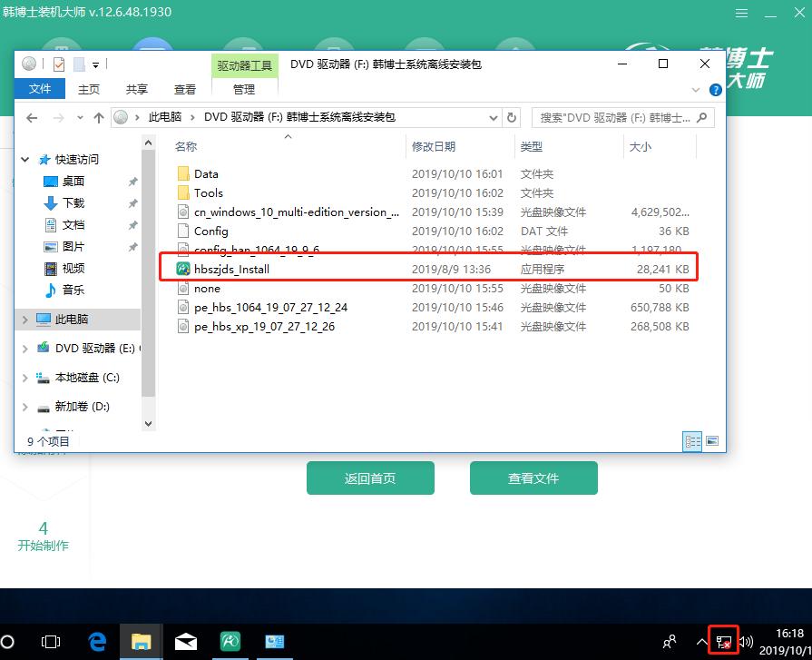Click the 返回首页 button

click(x=370, y=478)
